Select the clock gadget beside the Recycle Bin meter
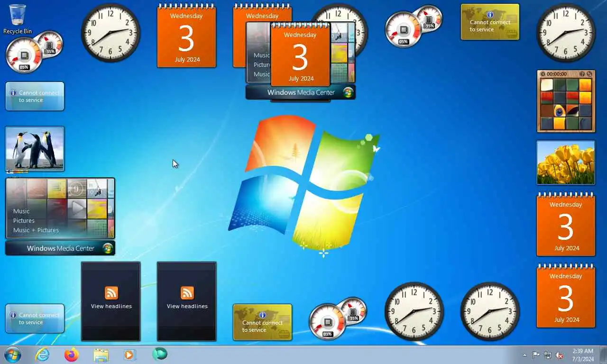 [110, 33]
